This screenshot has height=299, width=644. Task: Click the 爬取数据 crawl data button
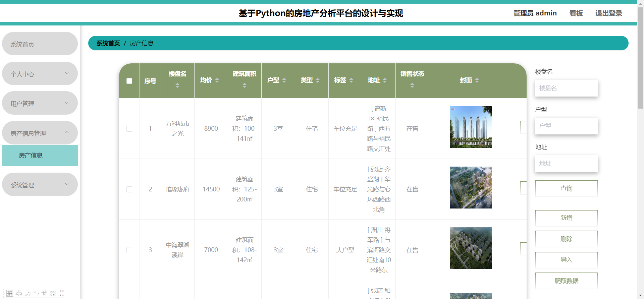(x=566, y=281)
